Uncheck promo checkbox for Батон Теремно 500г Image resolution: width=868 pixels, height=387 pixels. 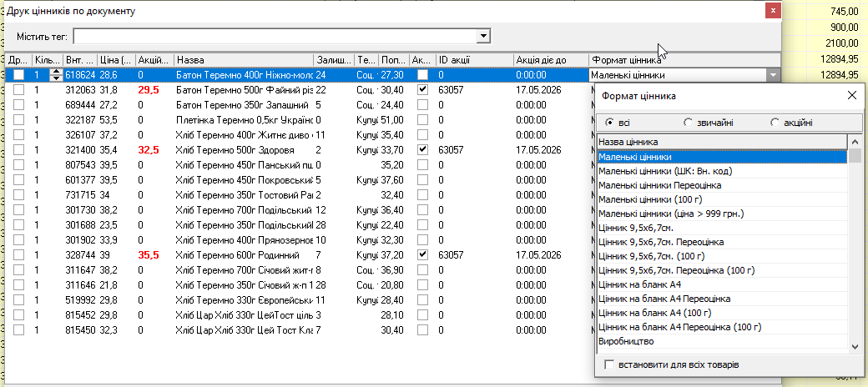click(x=423, y=89)
